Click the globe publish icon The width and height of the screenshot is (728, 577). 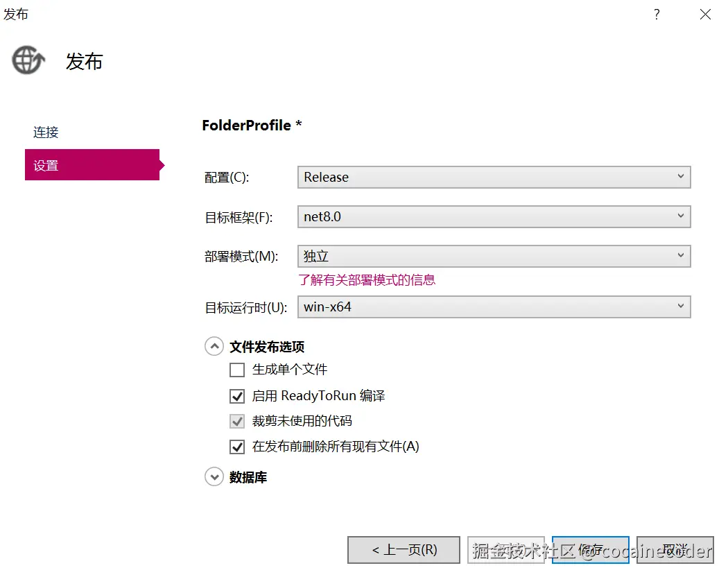[28, 61]
